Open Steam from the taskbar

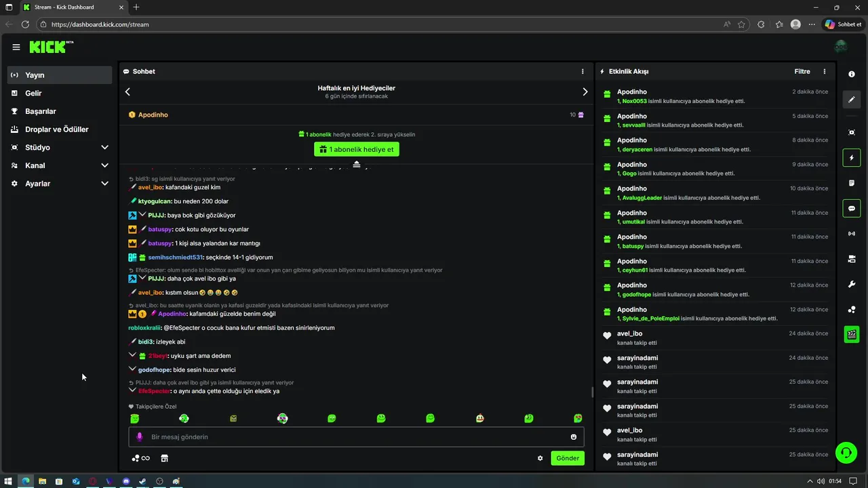[142, 481]
